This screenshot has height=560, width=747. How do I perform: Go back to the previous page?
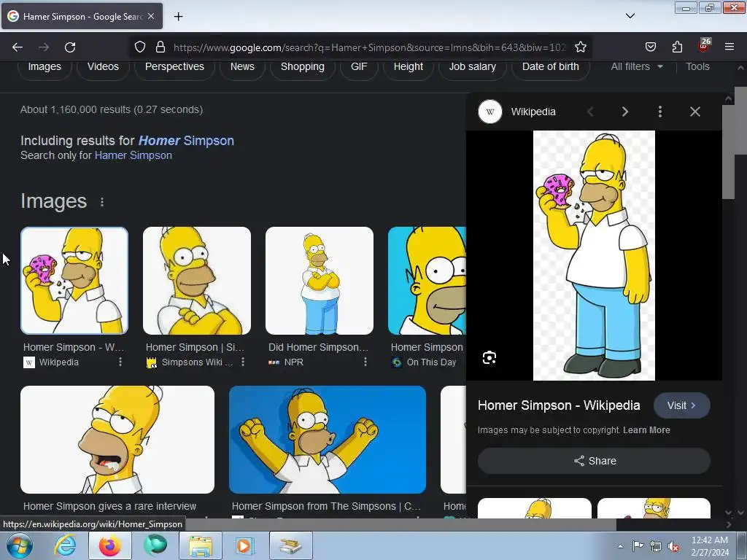tap(18, 47)
